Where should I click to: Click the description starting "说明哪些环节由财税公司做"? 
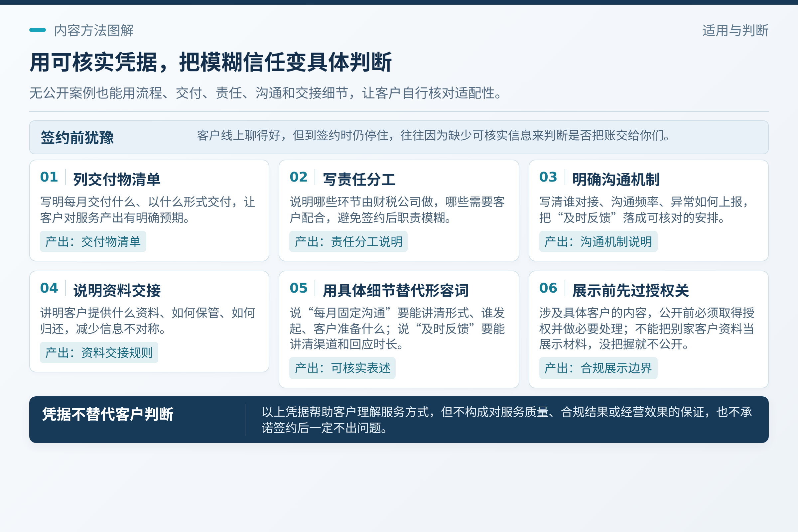tap(397, 210)
